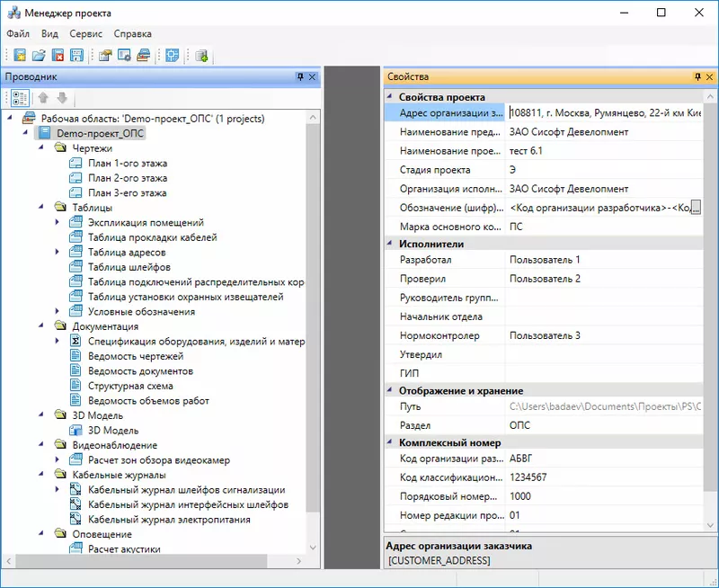The width and height of the screenshot is (719, 588).
Task: Click the Close project red X icon
Action: (58, 56)
